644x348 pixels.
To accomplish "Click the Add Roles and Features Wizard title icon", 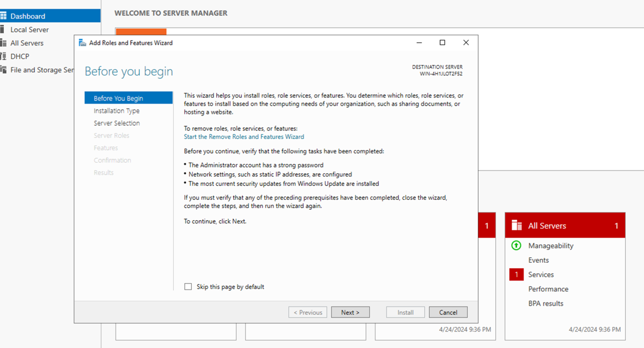I will (82, 43).
